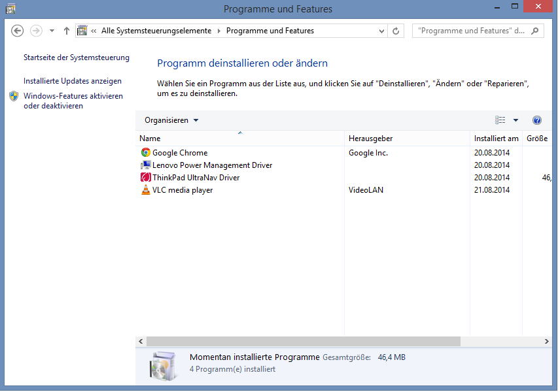Open the Organisieren menu
This screenshot has height=392, width=558.
point(171,120)
